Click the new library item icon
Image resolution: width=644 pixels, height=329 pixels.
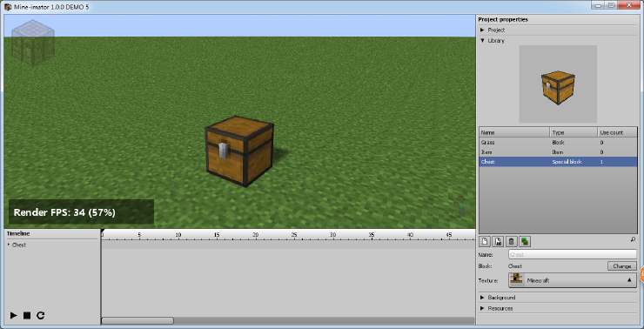[x=484, y=241]
